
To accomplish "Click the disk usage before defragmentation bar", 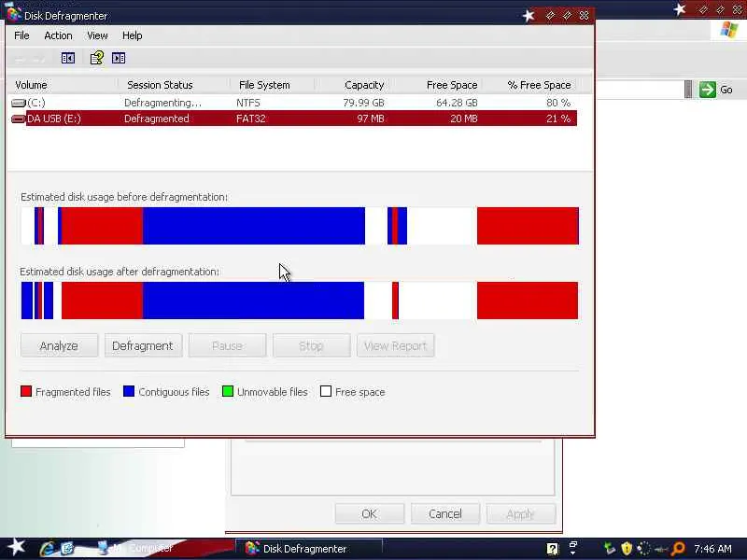I will pyautogui.click(x=300, y=226).
